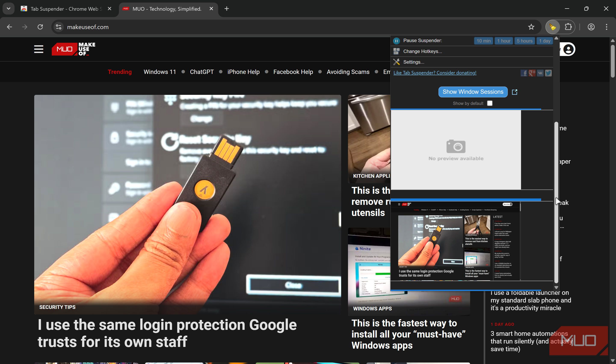Select the MUO page session thumbnail
Image resolution: width=616 pixels, height=364 pixels.
pos(456,241)
